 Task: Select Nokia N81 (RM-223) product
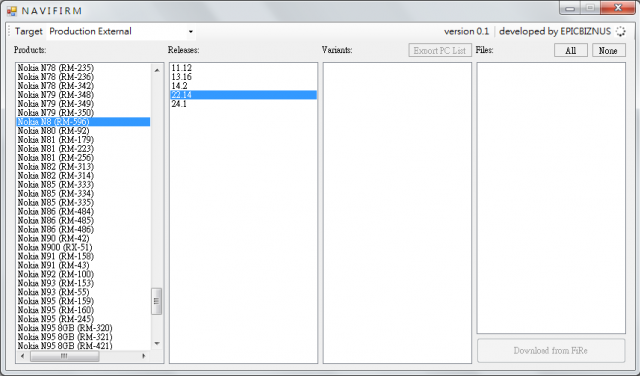click(83, 149)
